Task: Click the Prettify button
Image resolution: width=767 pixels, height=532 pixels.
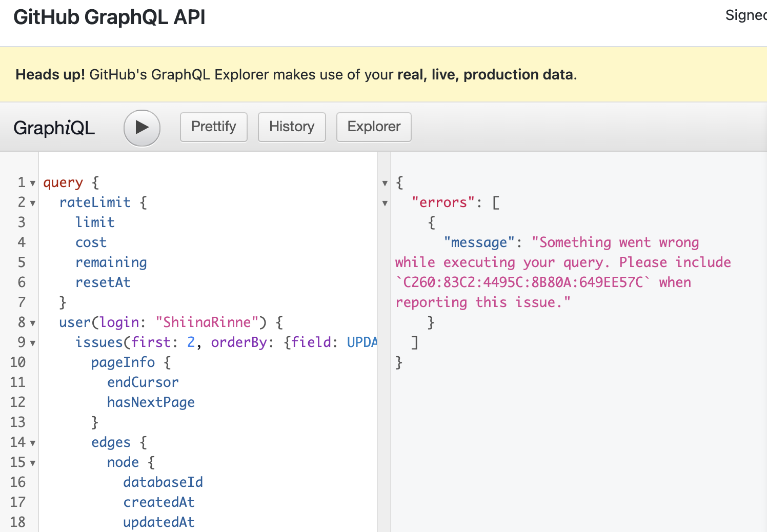Action: pos(213,127)
